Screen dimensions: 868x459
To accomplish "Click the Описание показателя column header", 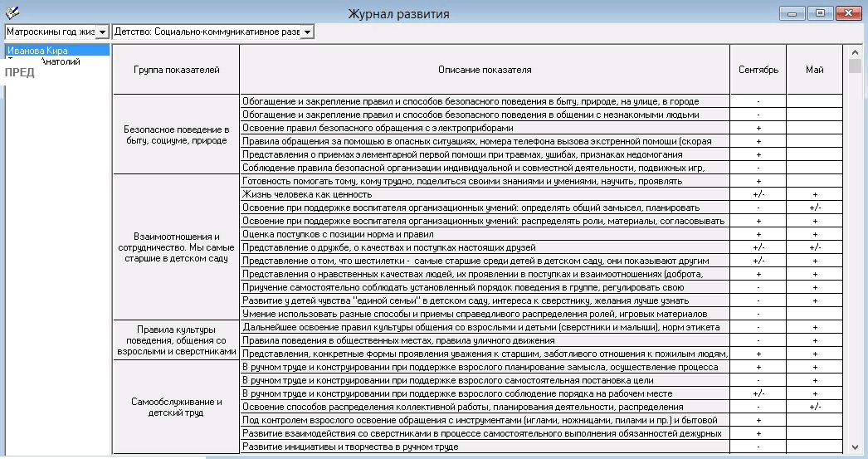I will [485, 70].
